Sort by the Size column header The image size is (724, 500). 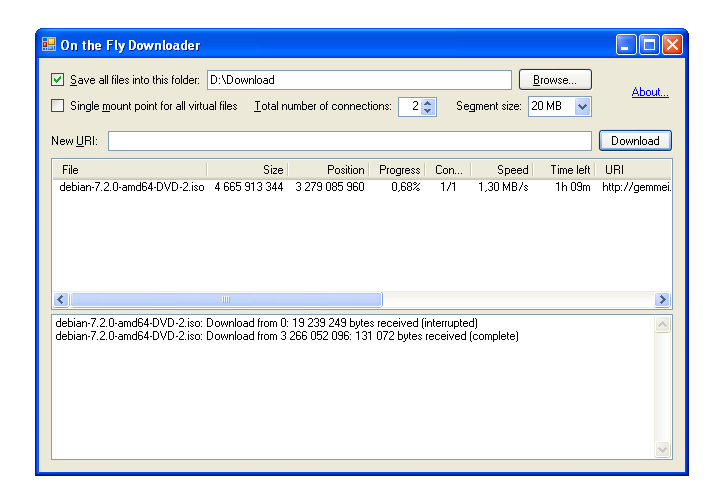[x=247, y=170]
